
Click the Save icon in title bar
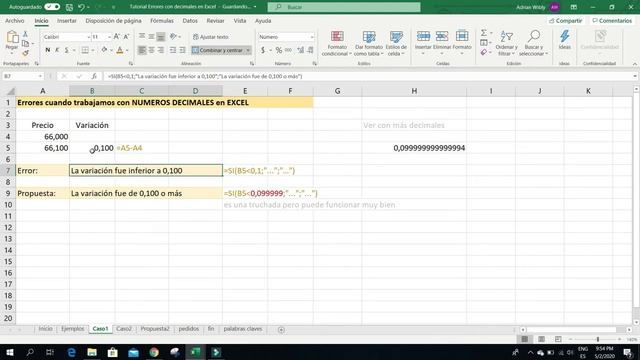tap(69, 7)
